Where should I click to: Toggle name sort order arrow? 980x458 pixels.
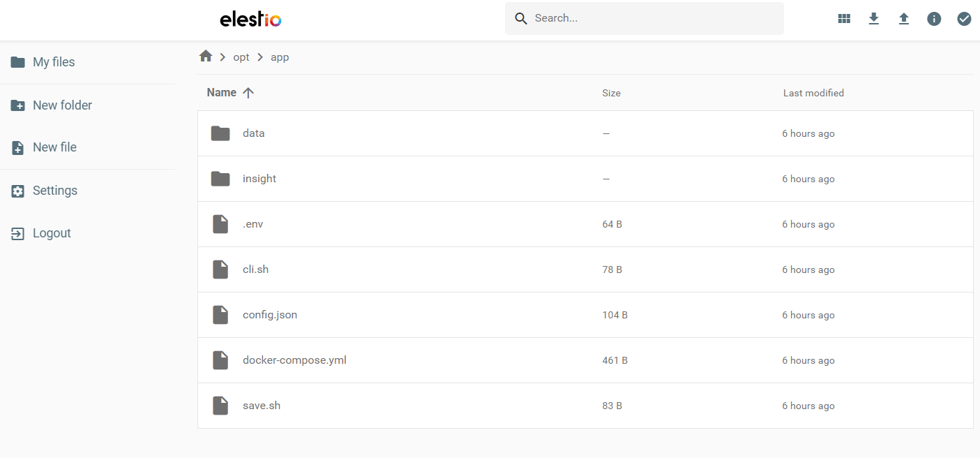coord(248,93)
